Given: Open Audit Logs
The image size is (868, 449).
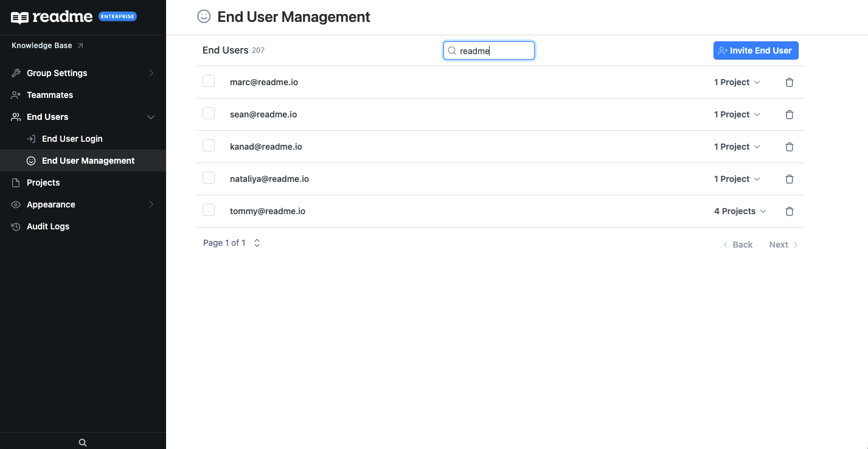Looking at the screenshot, I should pyautogui.click(x=48, y=226).
